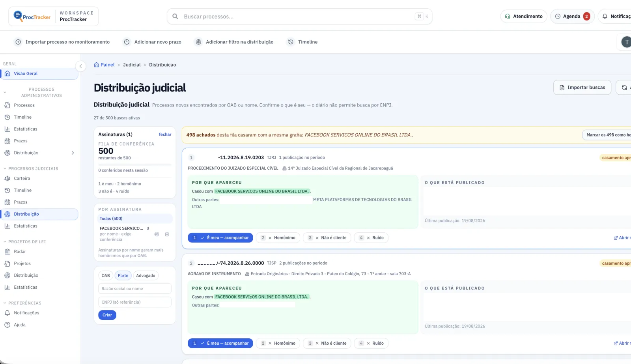Select Distribuição under Processos Judiciais
This screenshot has height=364, width=631.
tap(39, 214)
